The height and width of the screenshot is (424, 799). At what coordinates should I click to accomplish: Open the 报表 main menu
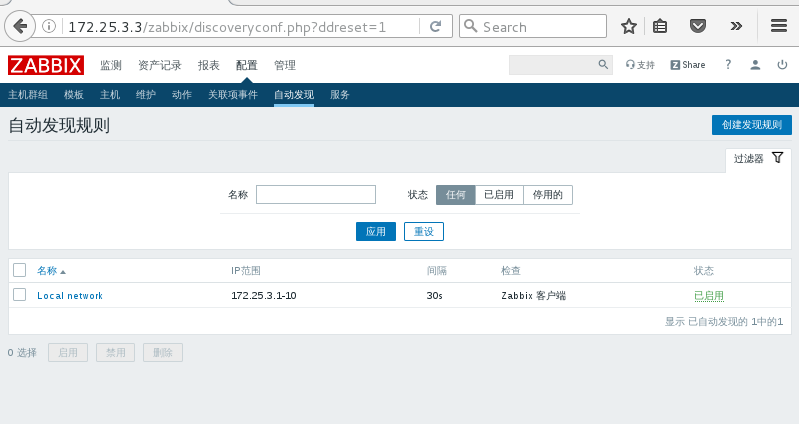point(208,65)
